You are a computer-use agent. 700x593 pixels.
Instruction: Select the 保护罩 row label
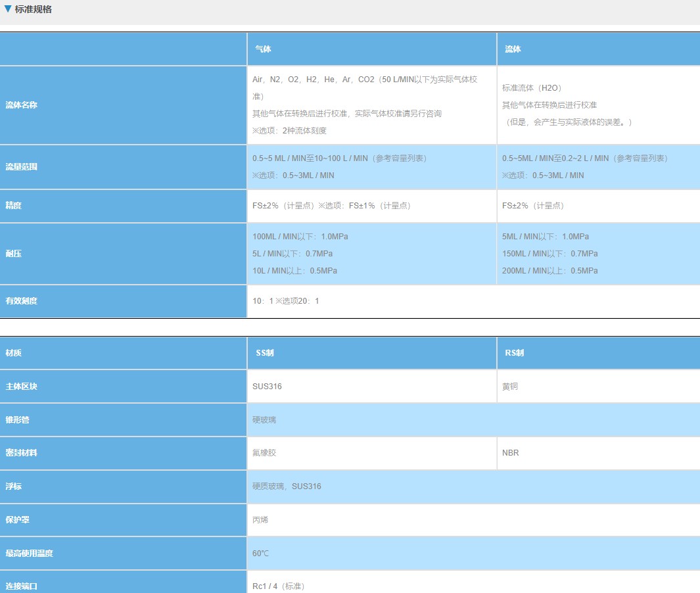tap(18, 520)
